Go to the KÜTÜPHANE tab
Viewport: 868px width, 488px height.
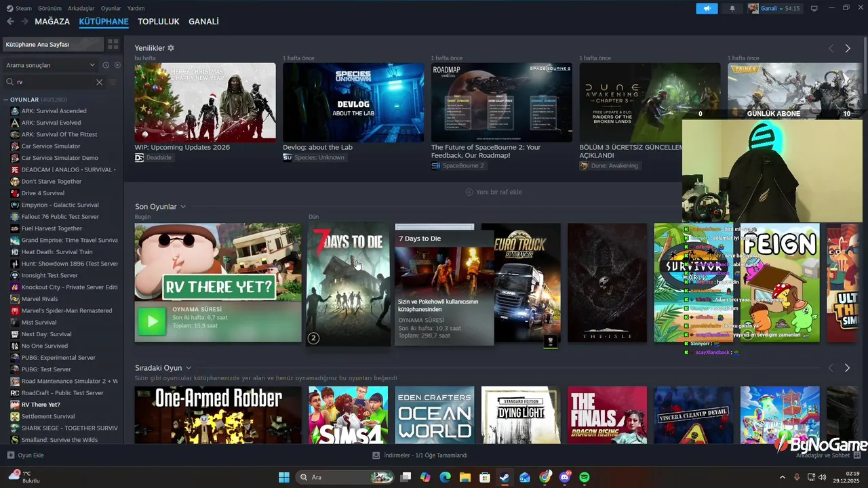pyautogui.click(x=104, y=22)
